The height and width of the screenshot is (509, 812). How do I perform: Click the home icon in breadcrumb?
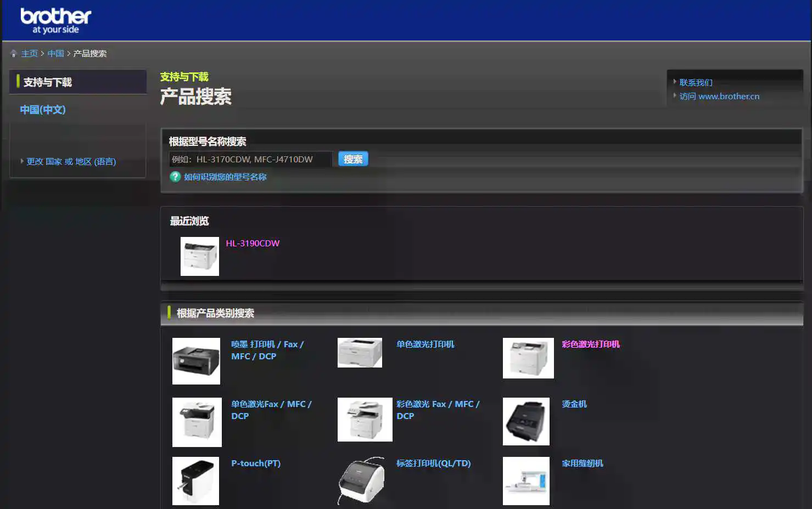[14, 53]
